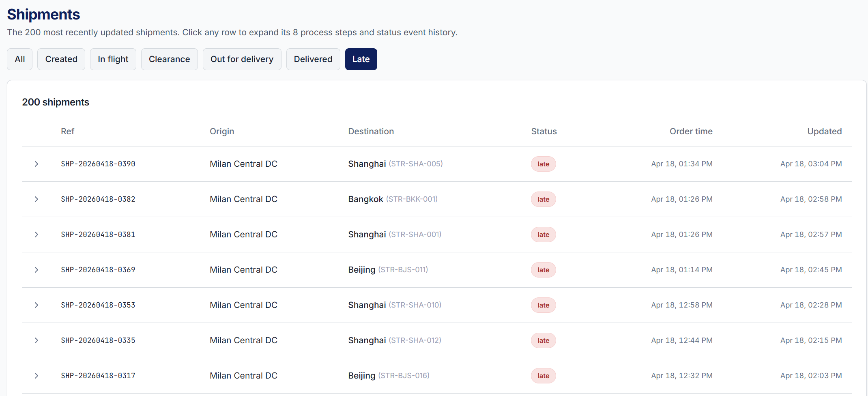This screenshot has height=396, width=868.
Task: Click order time Apr 18, 12:44 PM
Action: tap(682, 340)
